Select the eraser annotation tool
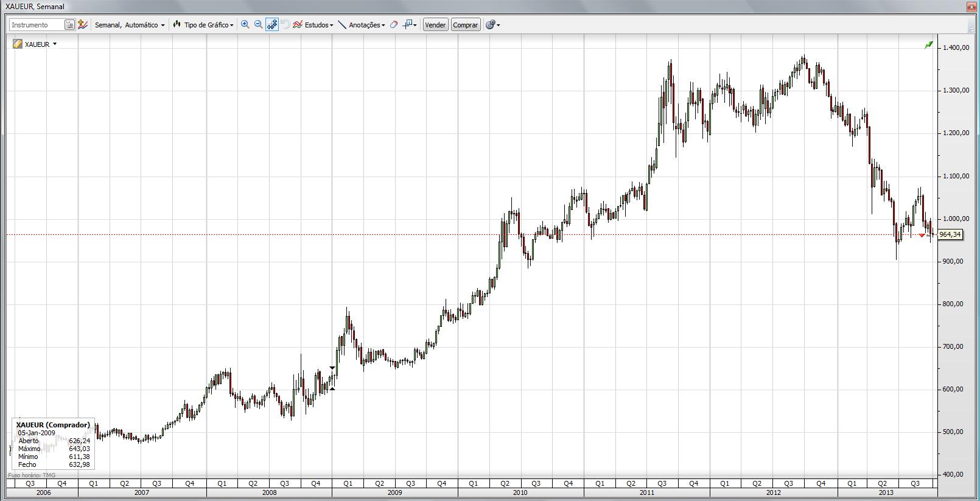Viewport: 980px width, 501px height. click(394, 25)
